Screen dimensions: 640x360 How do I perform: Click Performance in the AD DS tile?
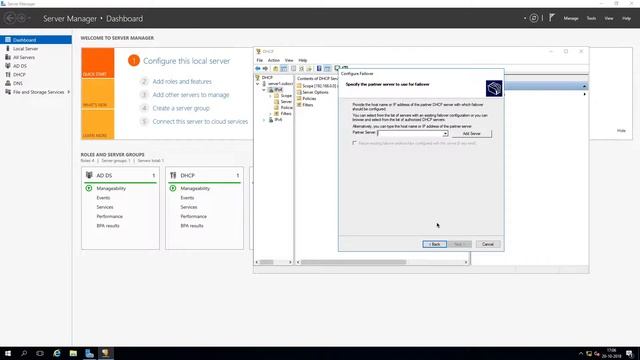click(109, 216)
